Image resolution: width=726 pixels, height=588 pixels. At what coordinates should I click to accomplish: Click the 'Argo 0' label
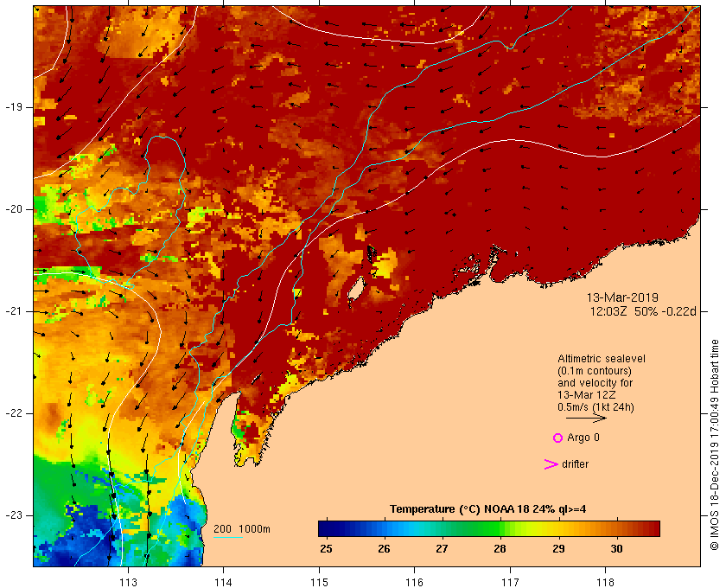pos(583,438)
